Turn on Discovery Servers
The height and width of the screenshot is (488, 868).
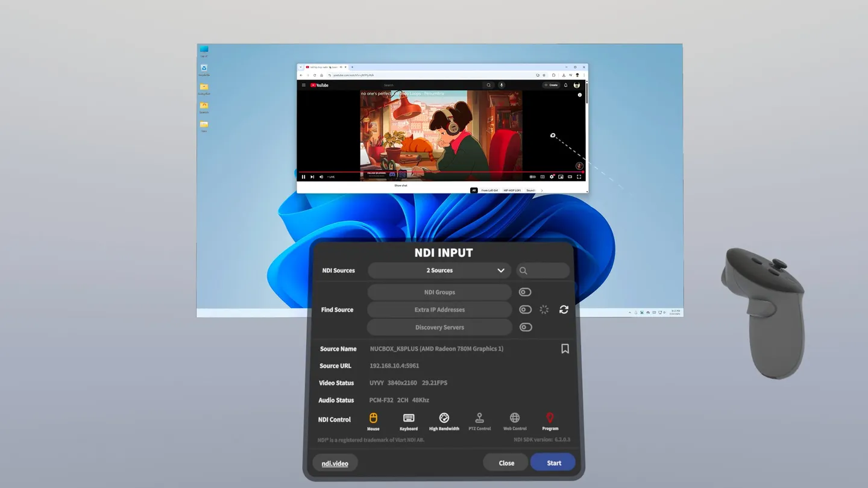tap(525, 327)
